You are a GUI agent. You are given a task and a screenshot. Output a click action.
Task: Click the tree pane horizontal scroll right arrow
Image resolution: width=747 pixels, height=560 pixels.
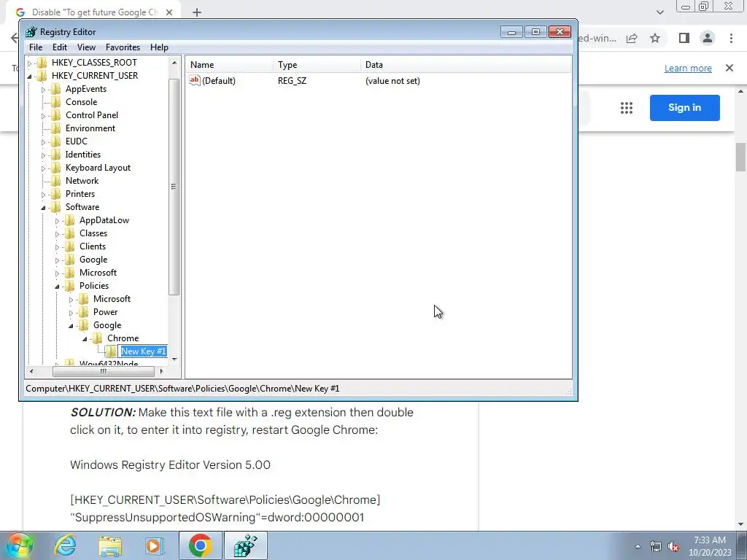coord(161,371)
